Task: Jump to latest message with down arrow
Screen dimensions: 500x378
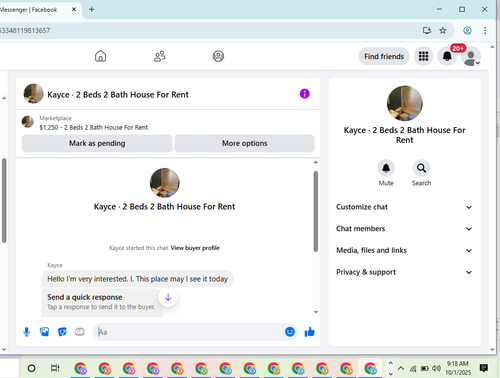Action: coord(168,297)
